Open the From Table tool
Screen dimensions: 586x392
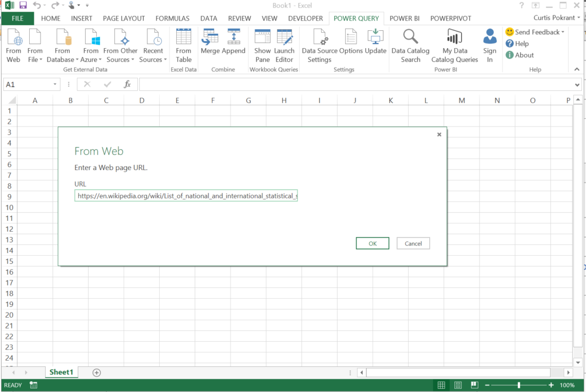[184, 46]
